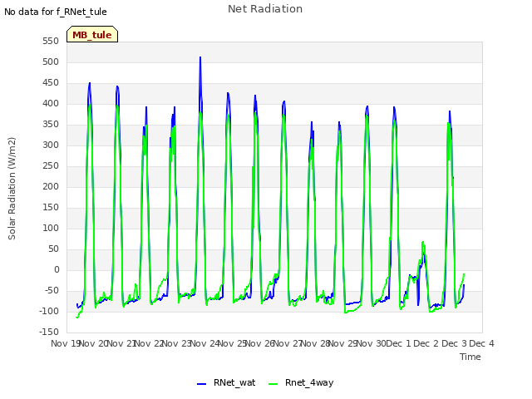Click the 0 y-axis tick label
This screenshot has width=532, height=399.
click(x=57, y=269)
